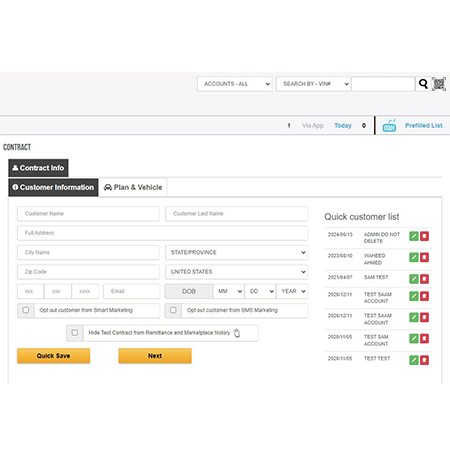This screenshot has height=450, width=450.
Task: Click the Via App link
Action: click(x=313, y=126)
